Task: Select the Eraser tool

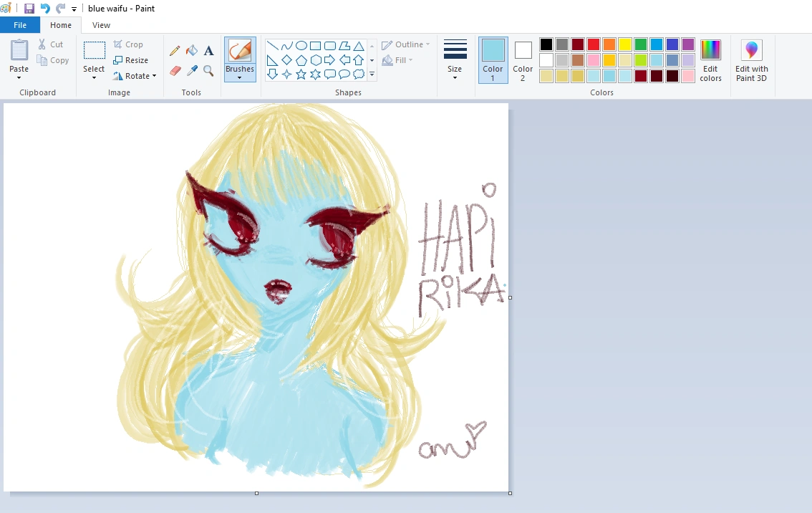Action: click(175, 70)
